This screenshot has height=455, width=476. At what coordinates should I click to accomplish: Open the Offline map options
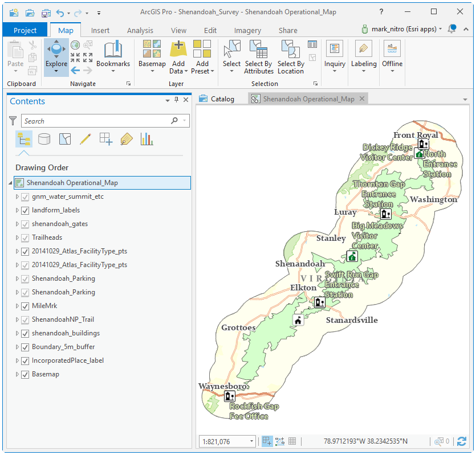coord(392,56)
